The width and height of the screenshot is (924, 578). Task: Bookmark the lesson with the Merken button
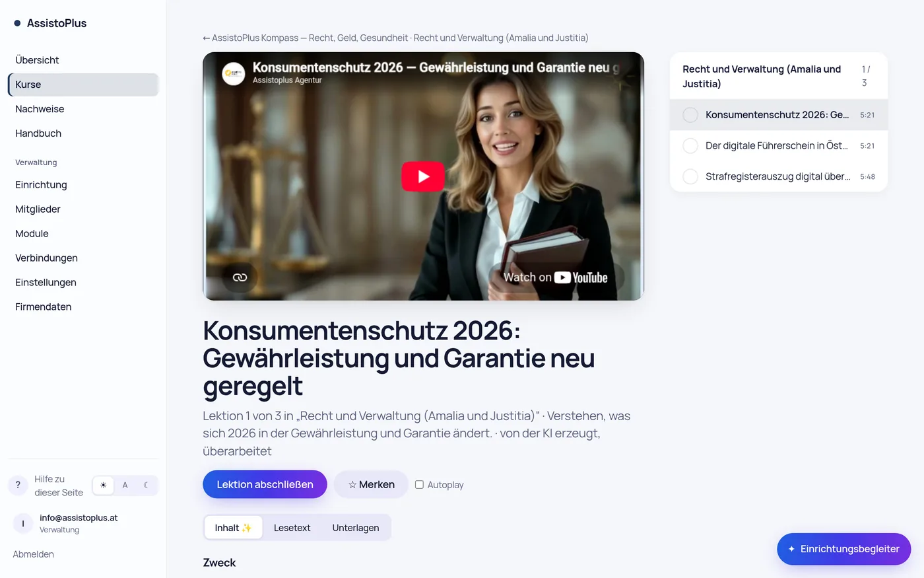[x=371, y=484]
